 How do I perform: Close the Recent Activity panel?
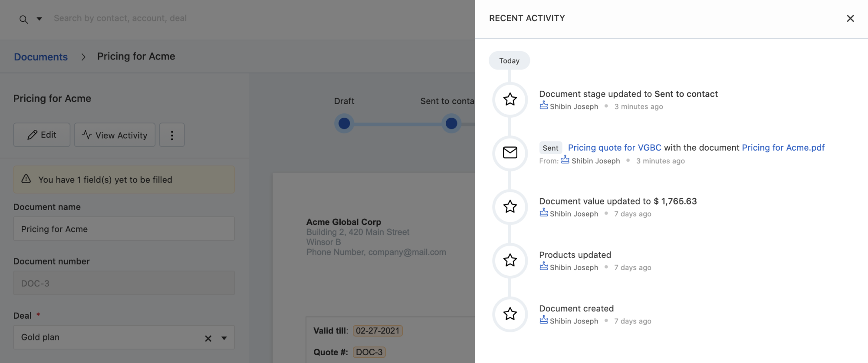pos(850,18)
